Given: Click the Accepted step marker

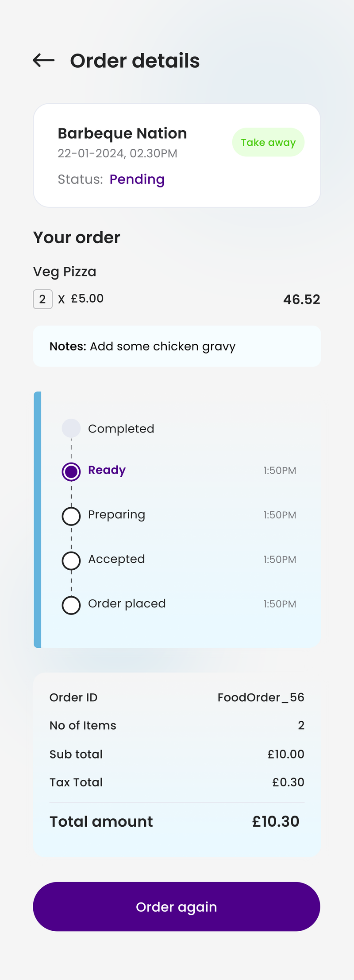Looking at the screenshot, I should (x=71, y=560).
